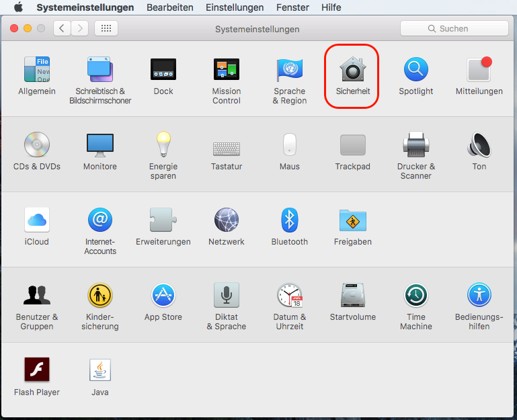This screenshot has height=420, width=517.
Task: Open the Fenster menu
Action: pyautogui.click(x=292, y=7)
